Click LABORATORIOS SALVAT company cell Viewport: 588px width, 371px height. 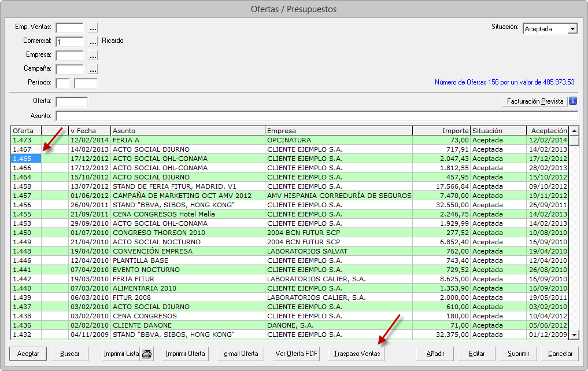click(x=339, y=251)
